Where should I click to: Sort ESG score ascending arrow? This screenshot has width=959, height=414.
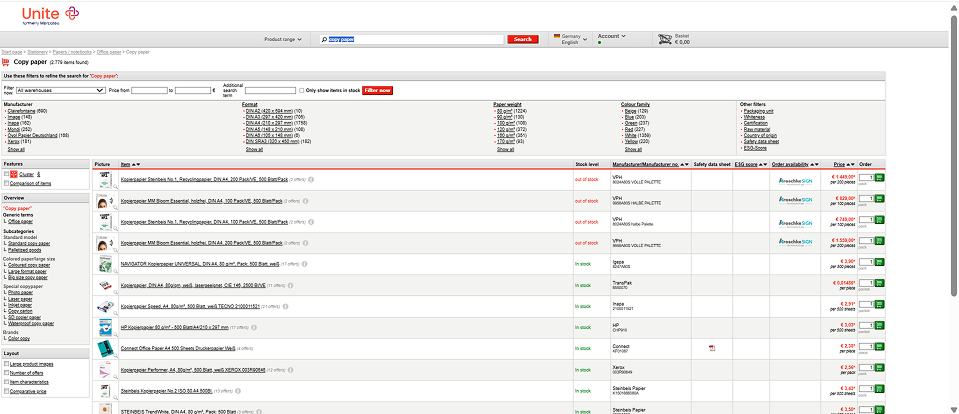click(760, 164)
